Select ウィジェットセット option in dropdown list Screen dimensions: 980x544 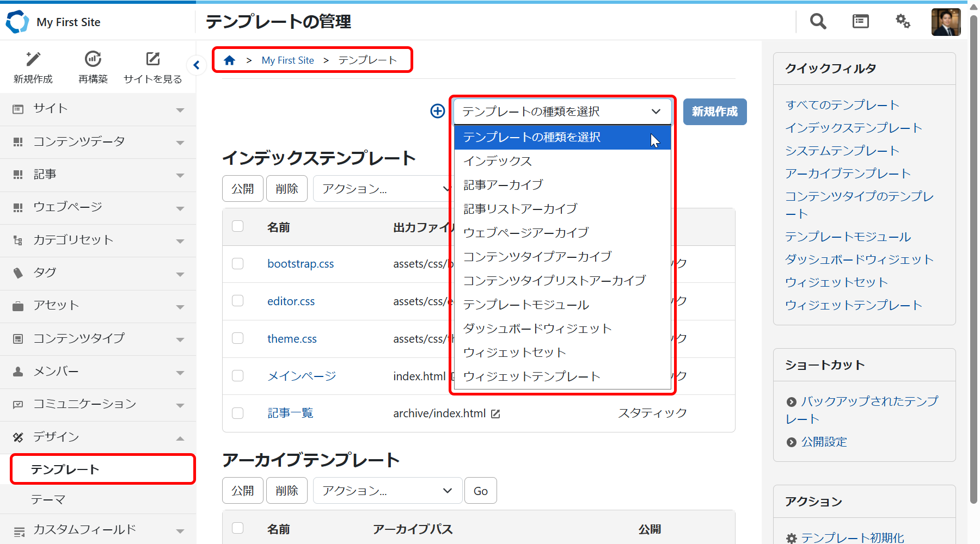(x=514, y=353)
